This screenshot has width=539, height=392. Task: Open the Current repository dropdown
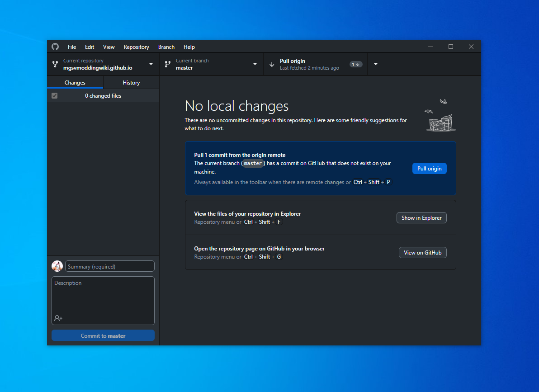coord(151,64)
